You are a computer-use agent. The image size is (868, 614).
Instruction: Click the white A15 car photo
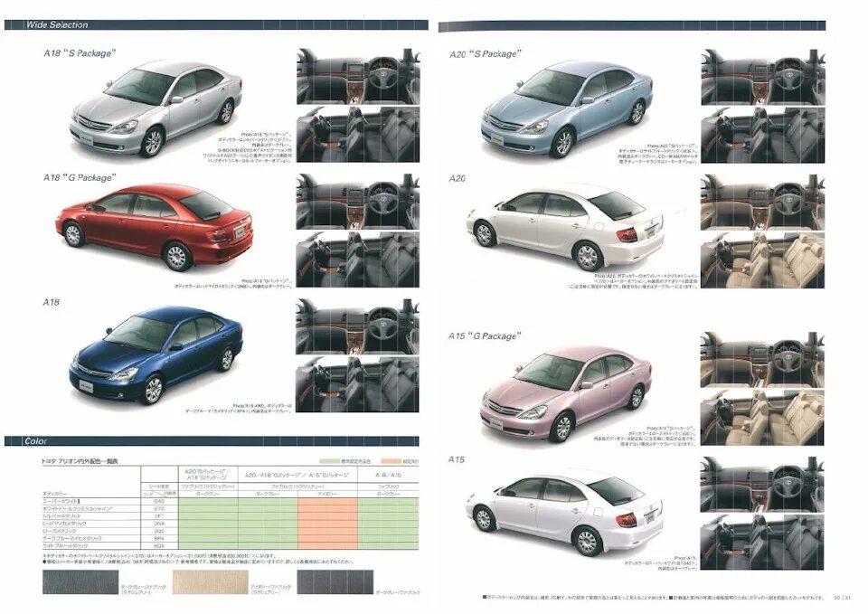point(564,512)
